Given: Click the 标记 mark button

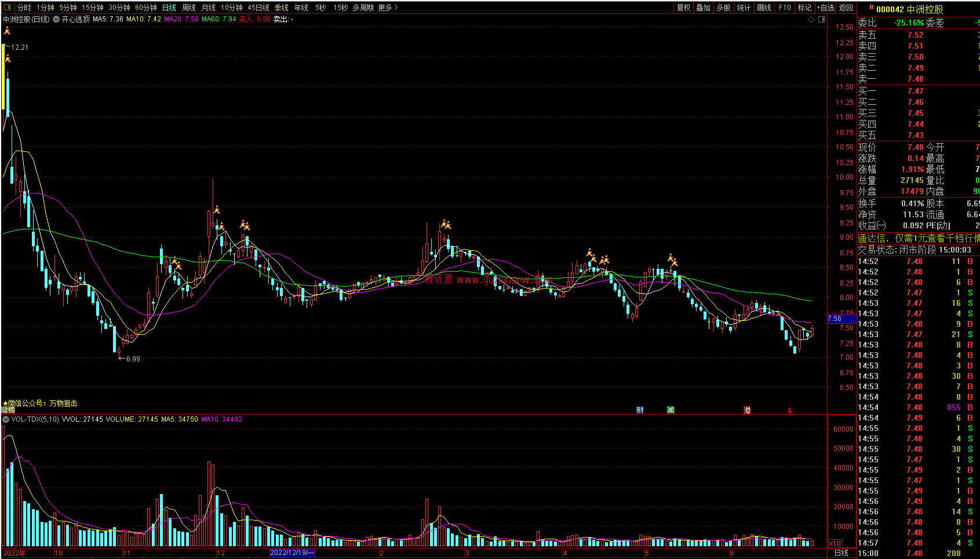Looking at the screenshot, I should click(x=804, y=8).
